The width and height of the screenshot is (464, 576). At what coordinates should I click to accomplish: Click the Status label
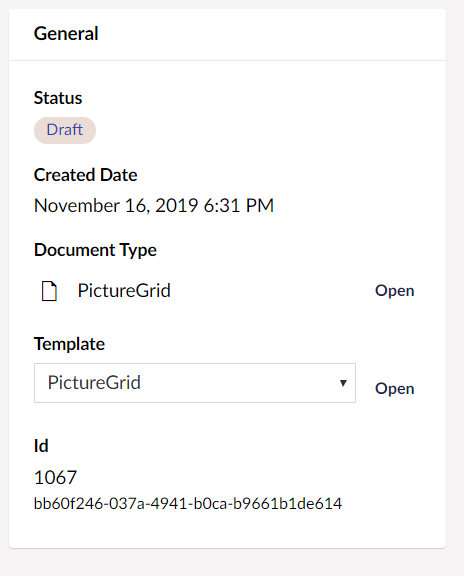pyautogui.click(x=58, y=98)
